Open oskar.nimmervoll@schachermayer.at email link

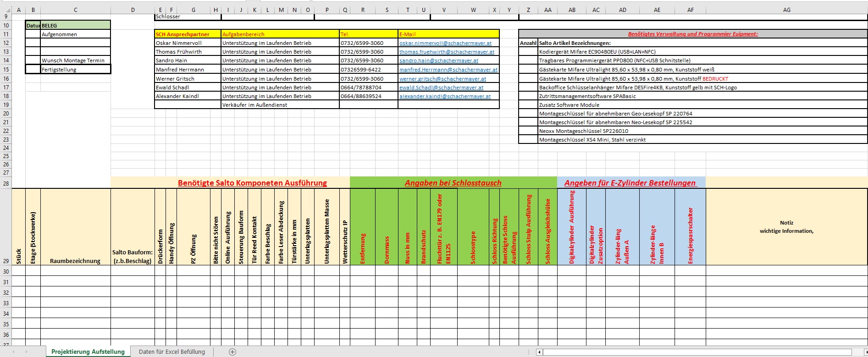click(445, 43)
